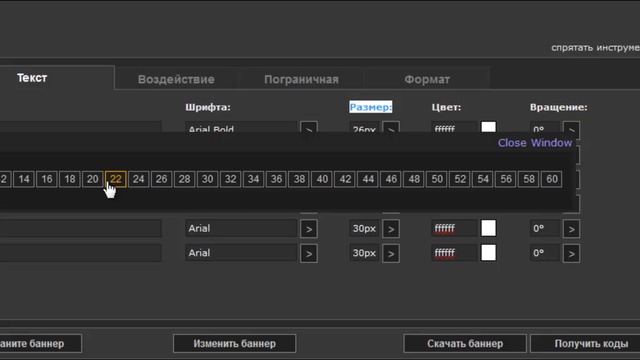Select font size 58
640x360 pixels.
pos(529,179)
